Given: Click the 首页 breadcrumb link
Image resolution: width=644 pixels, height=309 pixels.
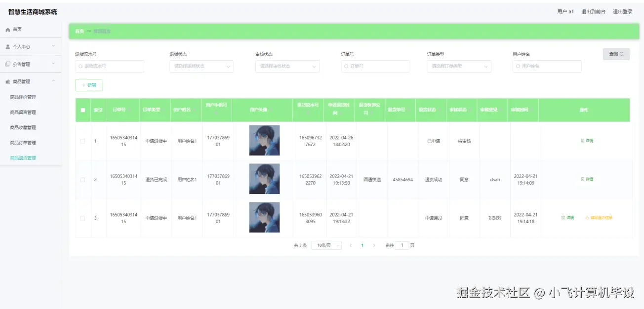Looking at the screenshot, I should [x=80, y=31].
